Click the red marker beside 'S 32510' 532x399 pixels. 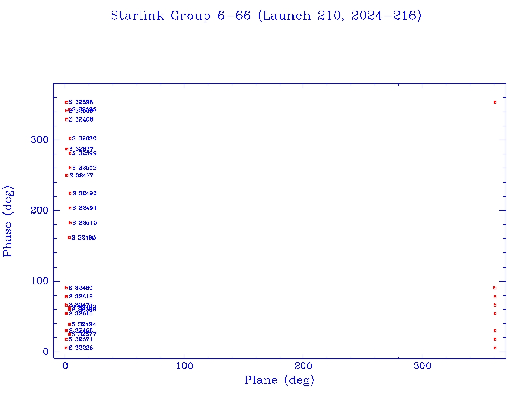pos(70,223)
